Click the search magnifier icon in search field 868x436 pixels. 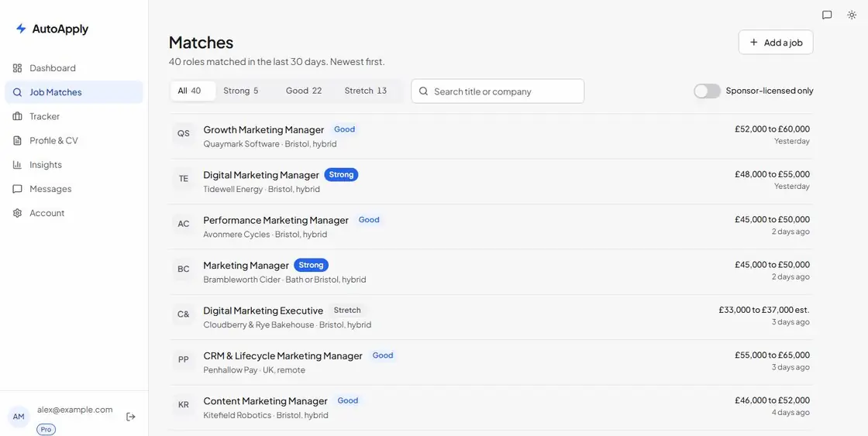[423, 91]
